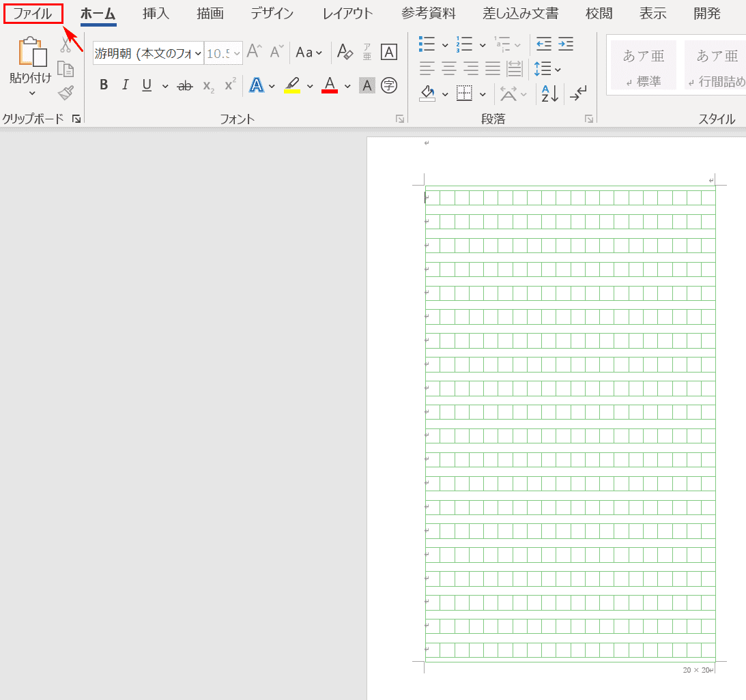Expand the font color dropdown
Screen dimensions: 746x700
[x=347, y=86]
